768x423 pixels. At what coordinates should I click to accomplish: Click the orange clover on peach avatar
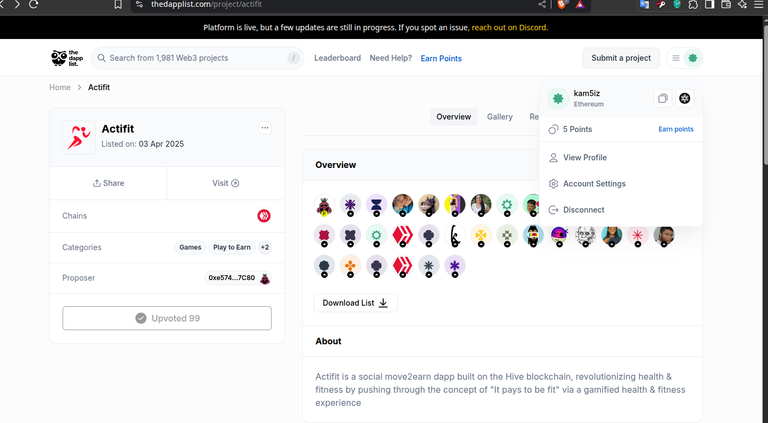click(350, 266)
